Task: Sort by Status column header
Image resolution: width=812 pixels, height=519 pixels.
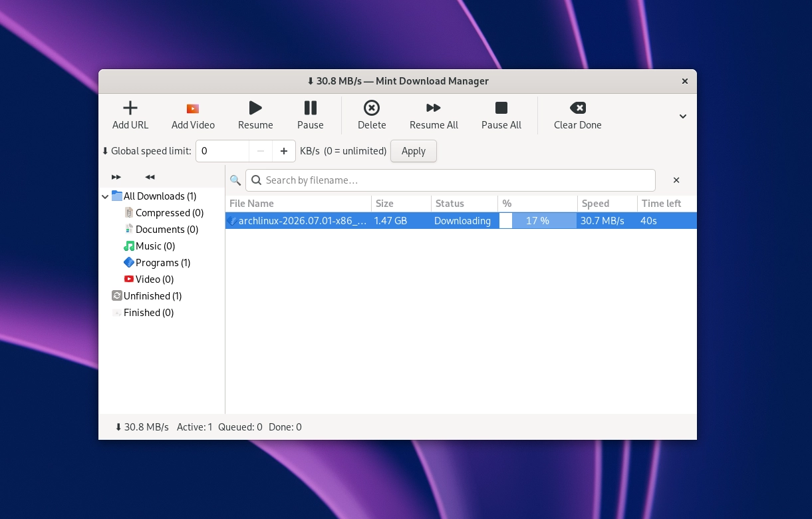Action: pos(464,204)
